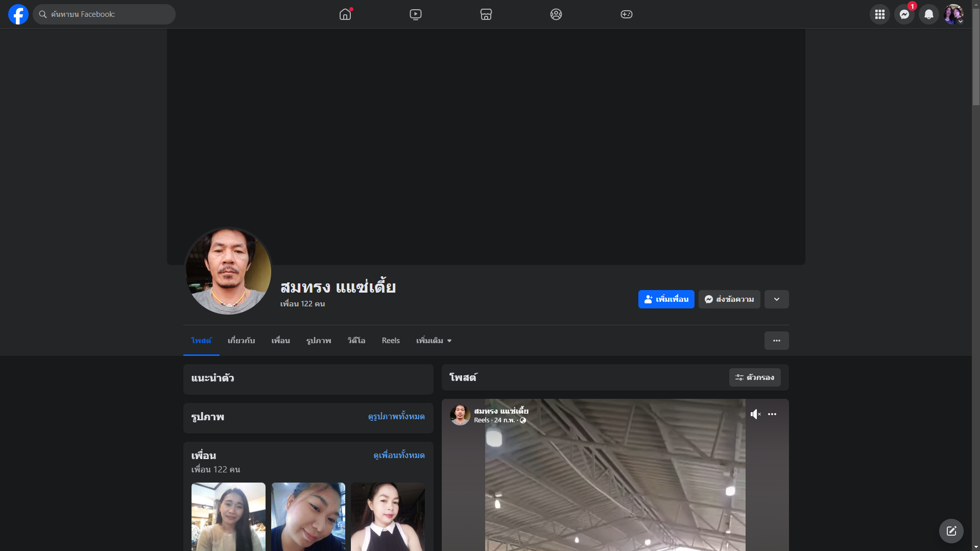Switch to the เกี่ยวกับ tab
980x551 pixels.
point(241,341)
